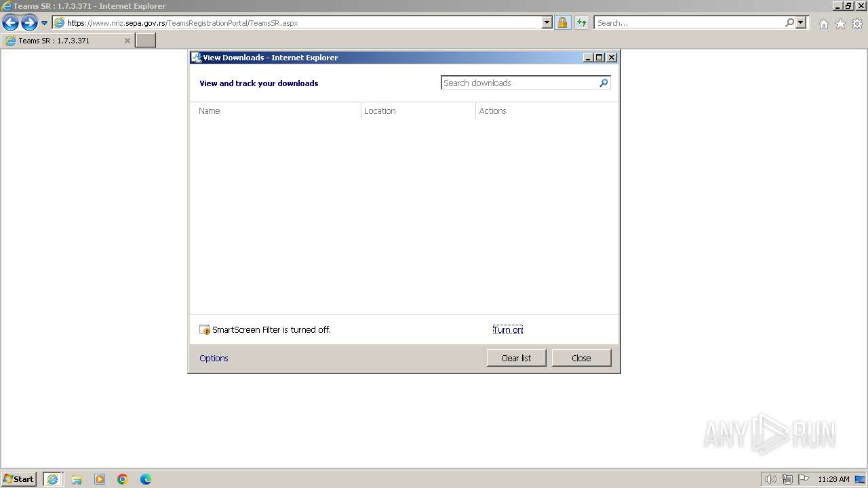Click the View Downloads title bar icon
Screen dimensions: 868x488
[196, 58]
